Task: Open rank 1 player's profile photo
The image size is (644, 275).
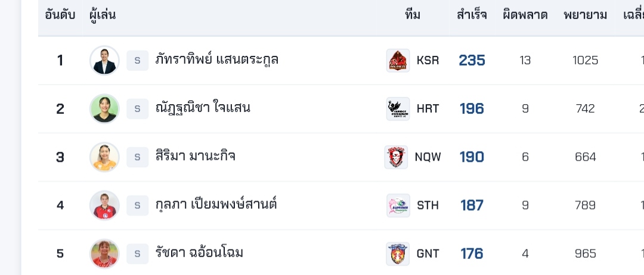Action: click(x=104, y=61)
